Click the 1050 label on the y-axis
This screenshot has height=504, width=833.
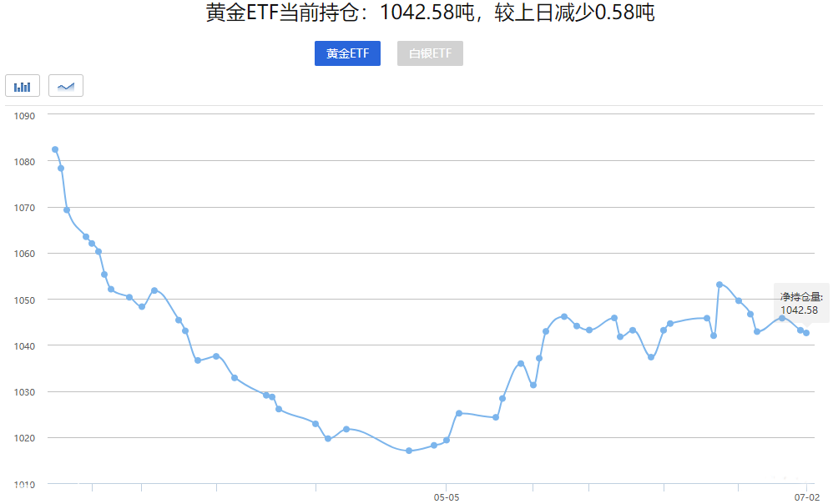[23, 300]
